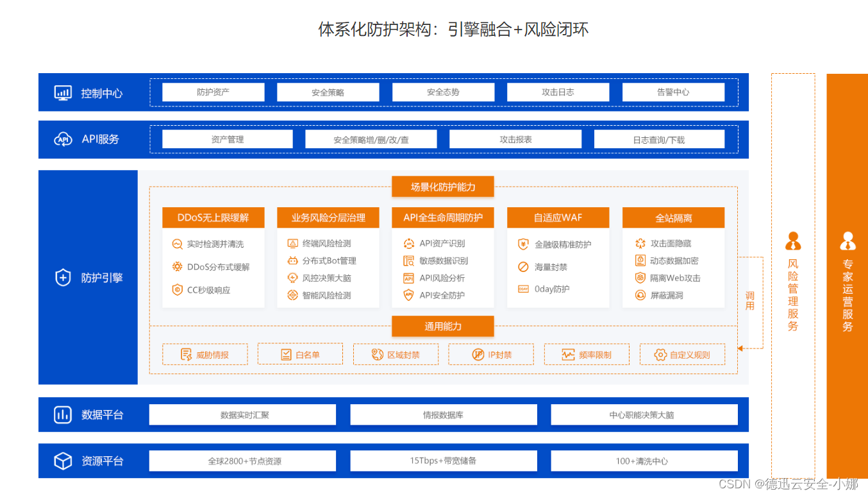Image resolution: width=868 pixels, height=496 pixels.
Task: Click the 控制中心 row label
Action: pyautogui.click(x=101, y=93)
